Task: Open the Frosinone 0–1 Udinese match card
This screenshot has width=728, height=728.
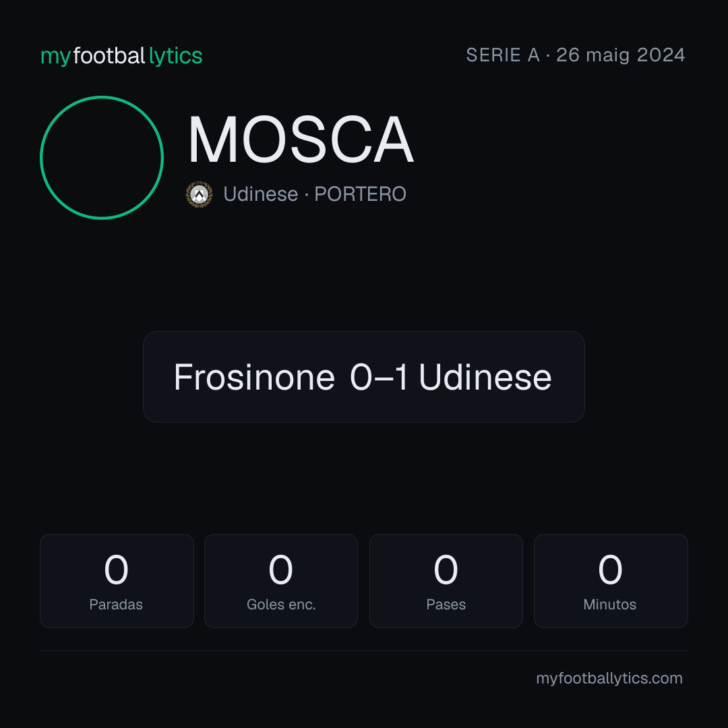Action: pyautogui.click(x=364, y=377)
